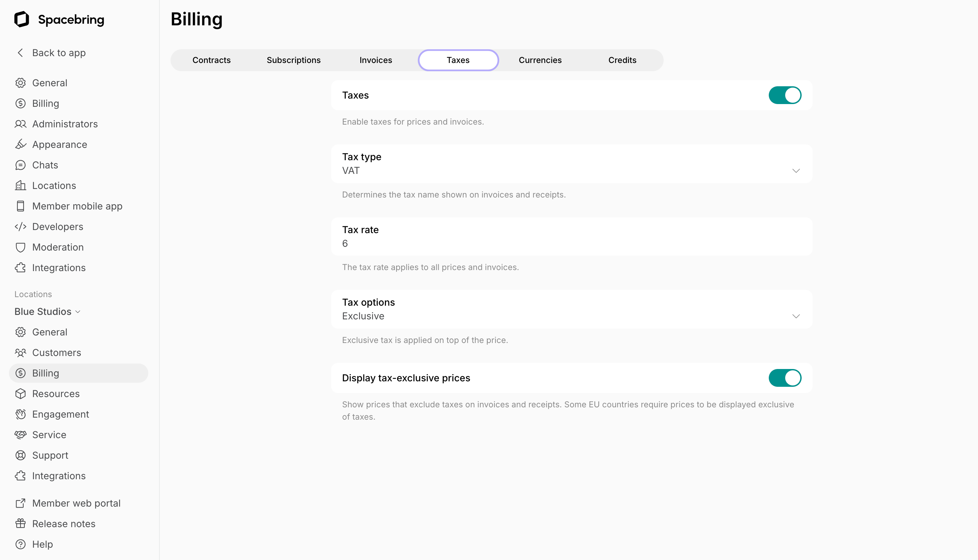
Task: Open Support lifebuoy icon
Action: tap(21, 455)
